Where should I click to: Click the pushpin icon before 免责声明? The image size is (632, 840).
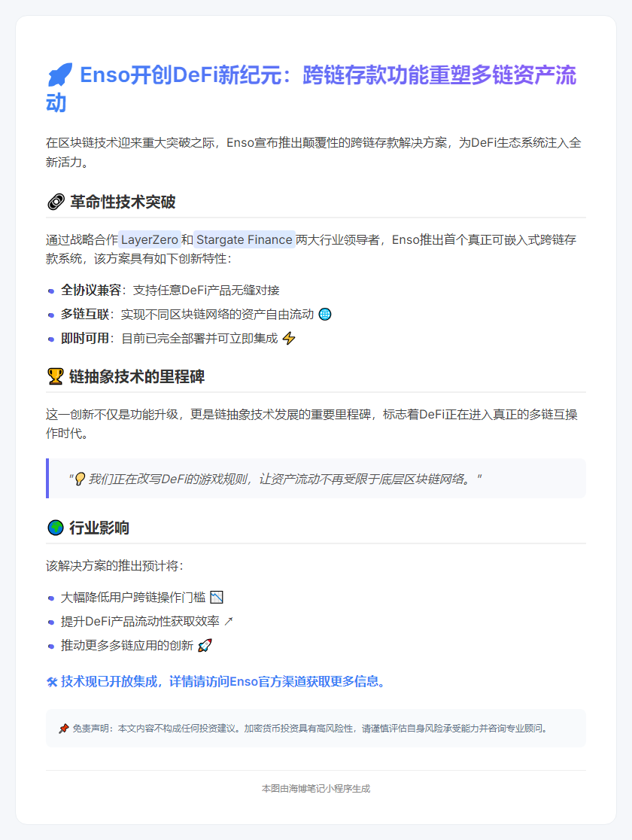(x=64, y=729)
